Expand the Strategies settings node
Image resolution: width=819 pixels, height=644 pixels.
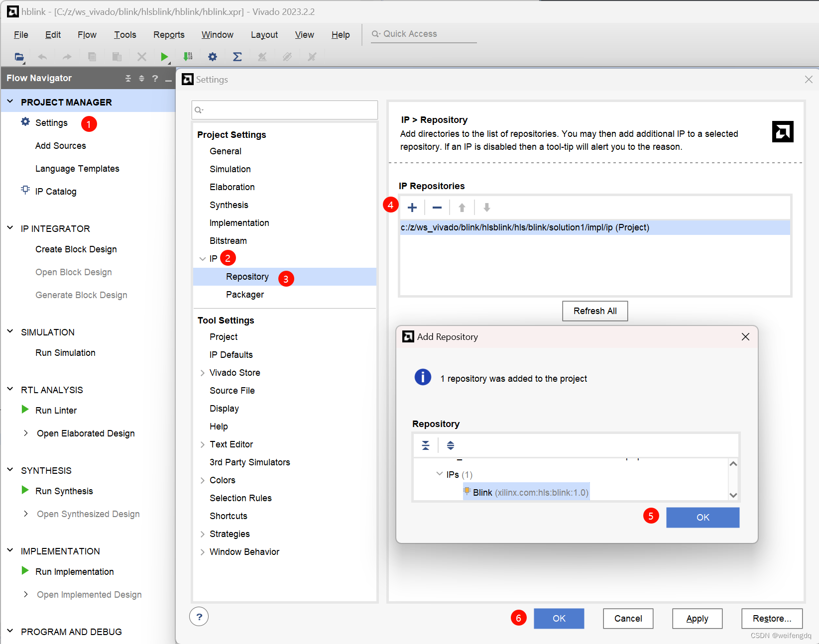coord(202,534)
